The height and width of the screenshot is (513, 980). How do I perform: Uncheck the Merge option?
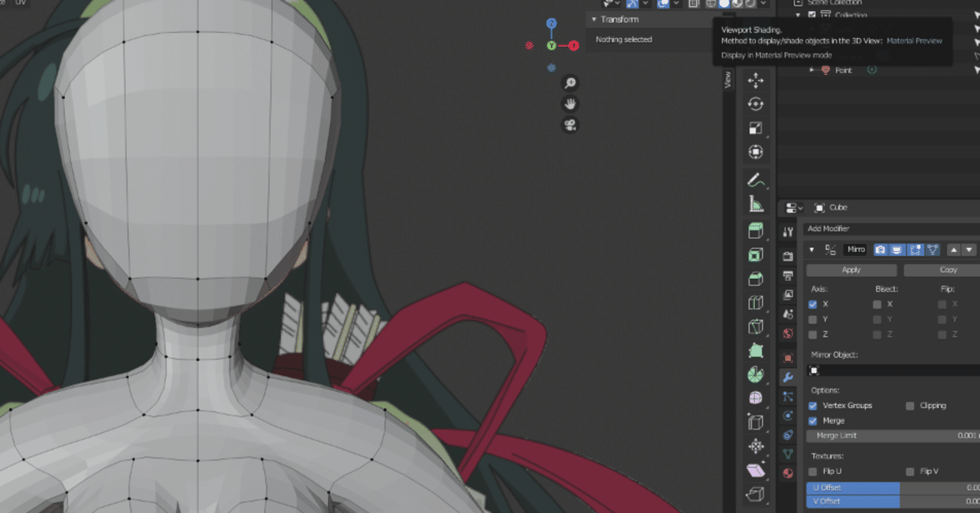pyautogui.click(x=813, y=421)
